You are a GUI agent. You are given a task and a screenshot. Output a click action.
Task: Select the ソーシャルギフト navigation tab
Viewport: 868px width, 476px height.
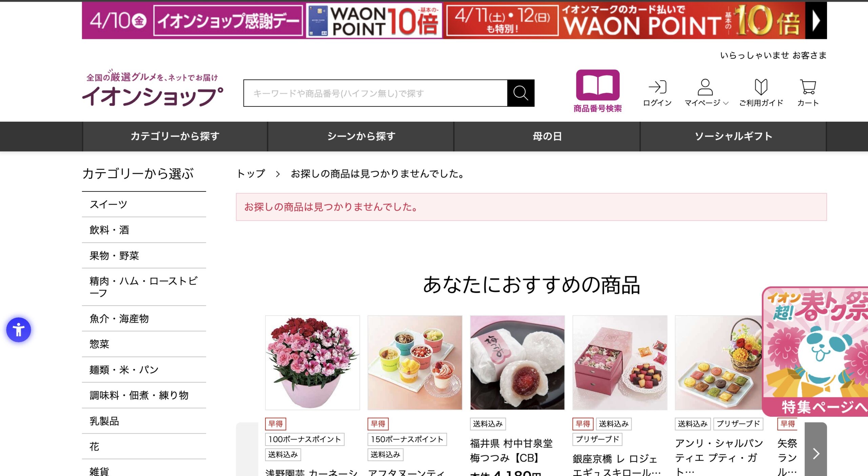(733, 136)
